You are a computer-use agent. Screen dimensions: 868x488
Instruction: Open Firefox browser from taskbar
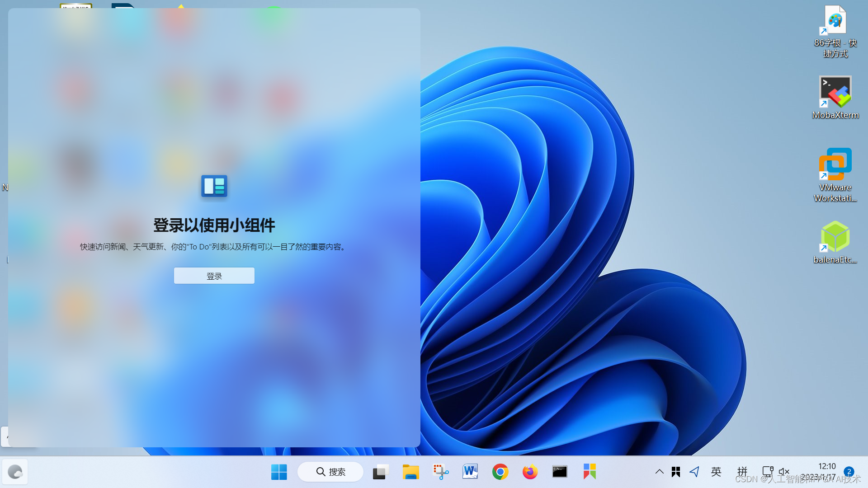pos(530,472)
